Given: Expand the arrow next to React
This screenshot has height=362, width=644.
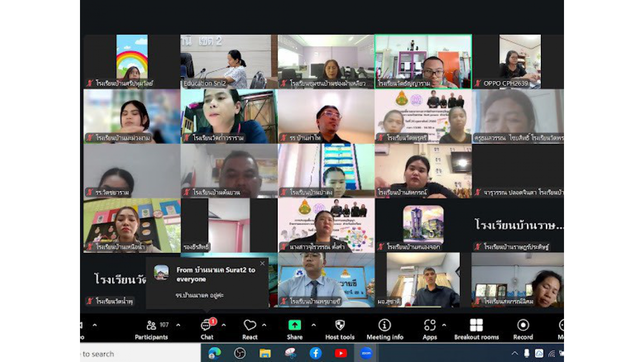Looking at the screenshot, I should coord(264,325).
